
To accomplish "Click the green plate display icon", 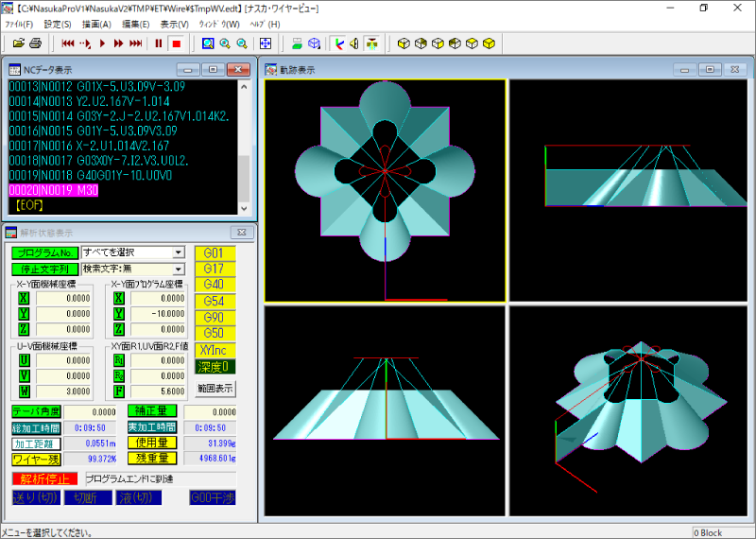I will [297, 43].
